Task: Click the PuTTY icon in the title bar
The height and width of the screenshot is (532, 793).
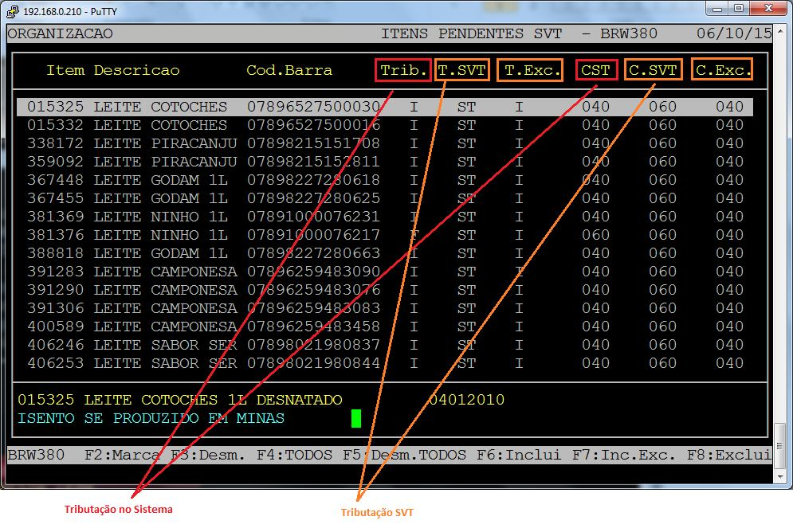Action: [13, 10]
